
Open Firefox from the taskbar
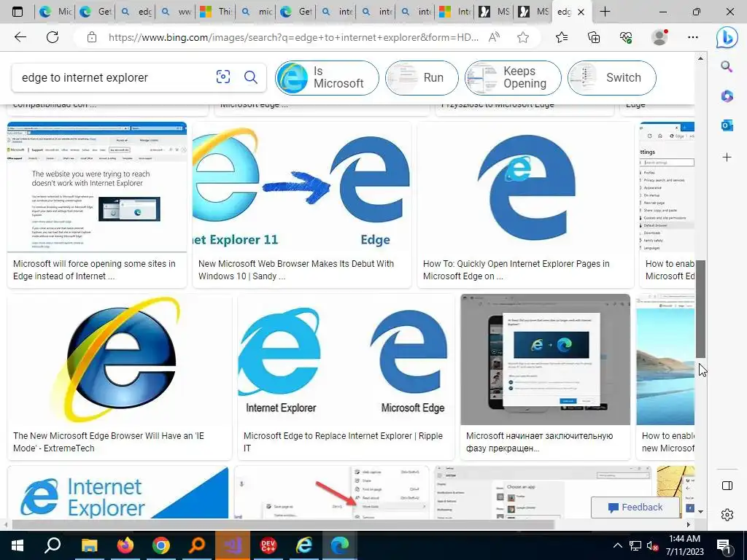point(125,545)
